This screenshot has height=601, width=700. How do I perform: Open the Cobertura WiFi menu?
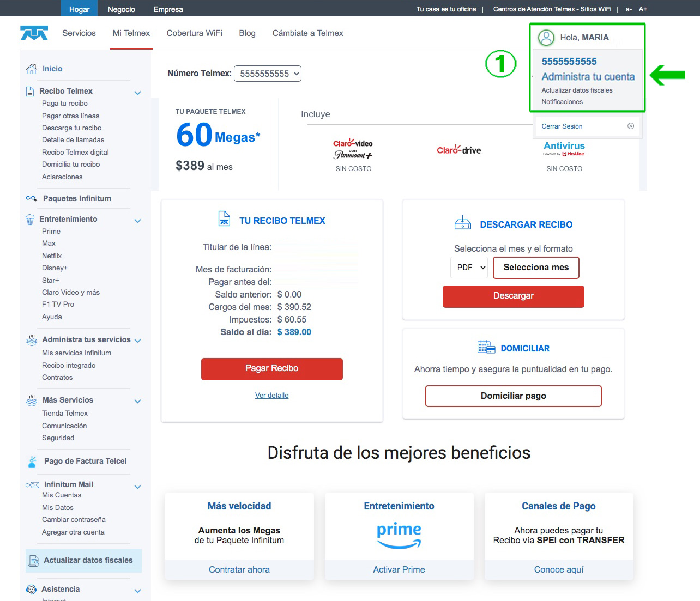[x=195, y=33]
